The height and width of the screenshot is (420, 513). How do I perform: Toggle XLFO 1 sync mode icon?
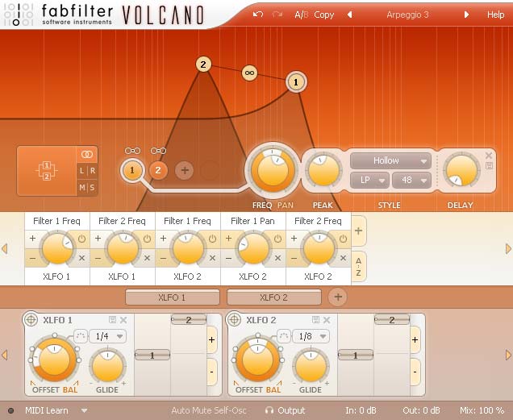pyautogui.click(x=81, y=336)
